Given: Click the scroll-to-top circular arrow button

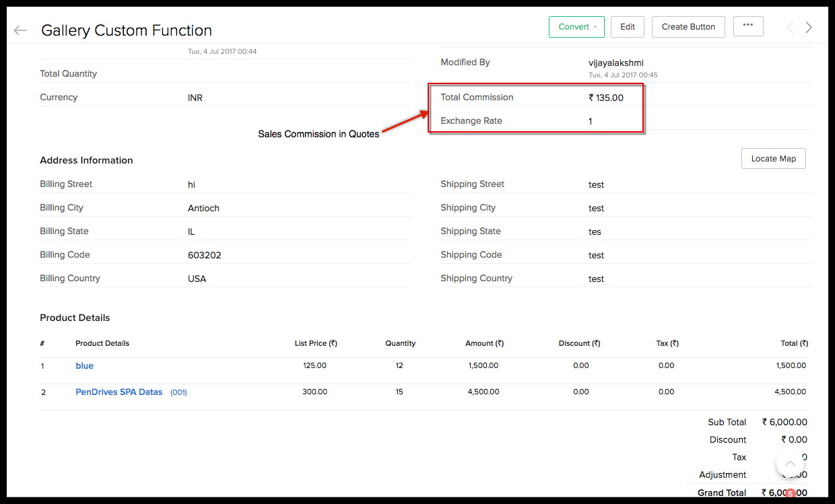Looking at the screenshot, I should click(790, 464).
